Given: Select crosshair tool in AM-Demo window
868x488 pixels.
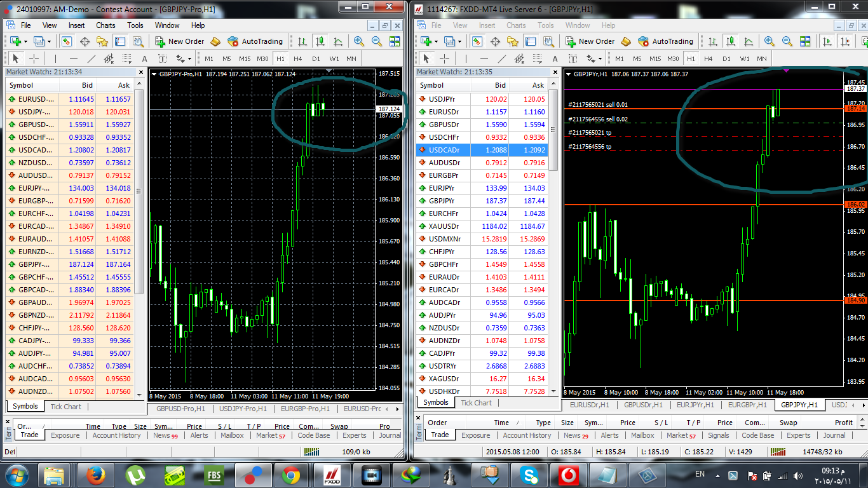Looking at the screenshot, I should [34, 58].
